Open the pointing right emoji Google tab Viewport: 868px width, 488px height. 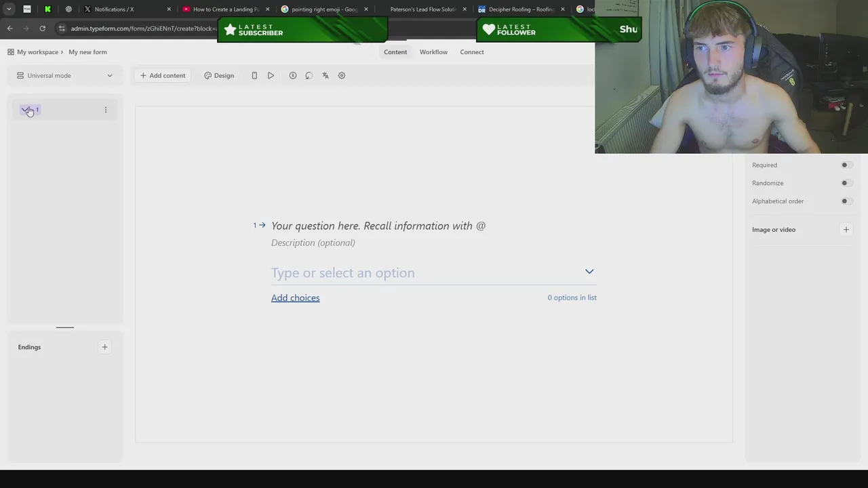pos(324,9)
